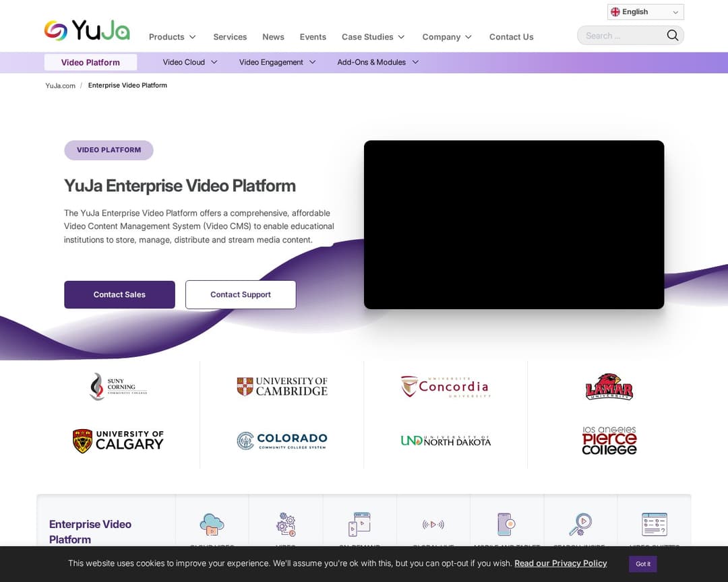The image size is (728, 582).
Task: Open the News page
Action: coord(273,36)
